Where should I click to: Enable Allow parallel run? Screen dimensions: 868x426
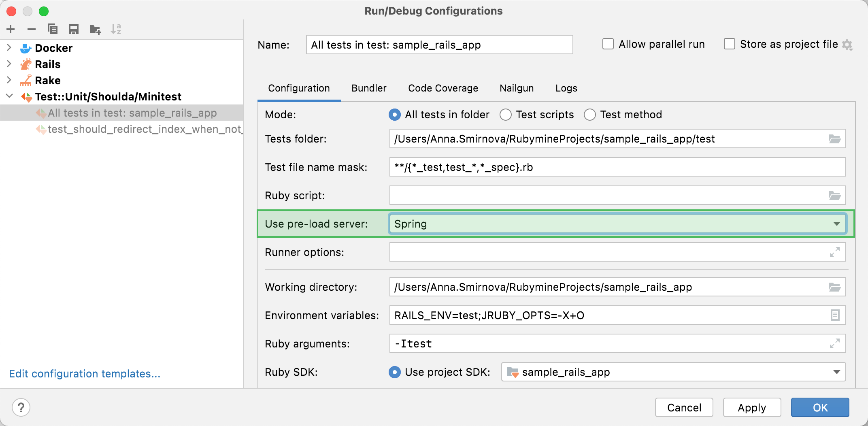coord(608,44)
